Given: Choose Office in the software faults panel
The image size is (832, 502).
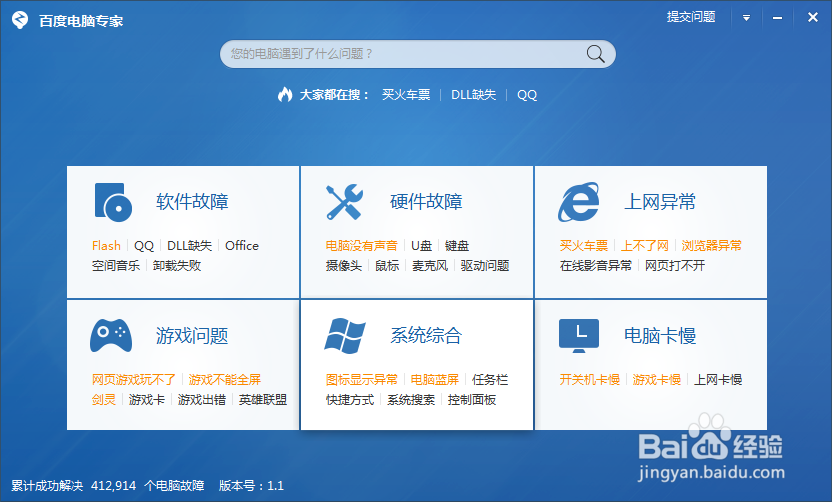Looking at the screenshot, I should pos(242,246).
